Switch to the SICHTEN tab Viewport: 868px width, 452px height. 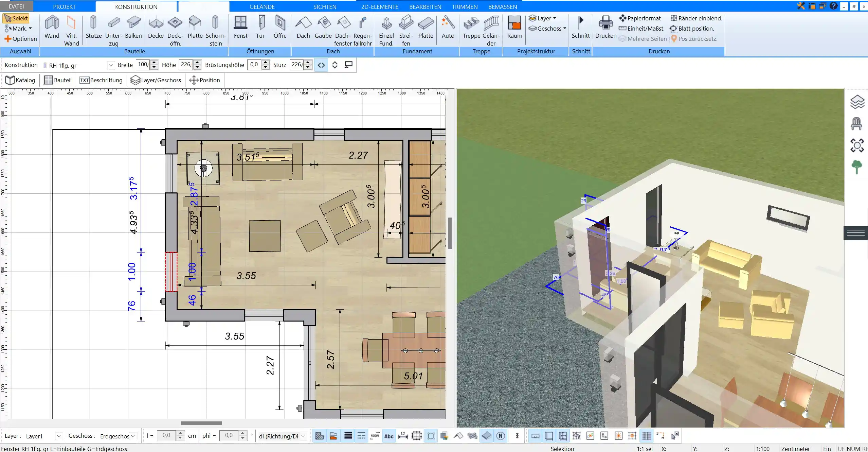point(325,6)
